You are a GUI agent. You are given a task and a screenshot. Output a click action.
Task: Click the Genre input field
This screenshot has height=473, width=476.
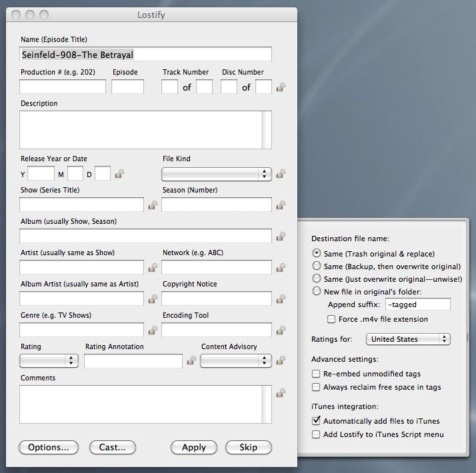point(81,330)
